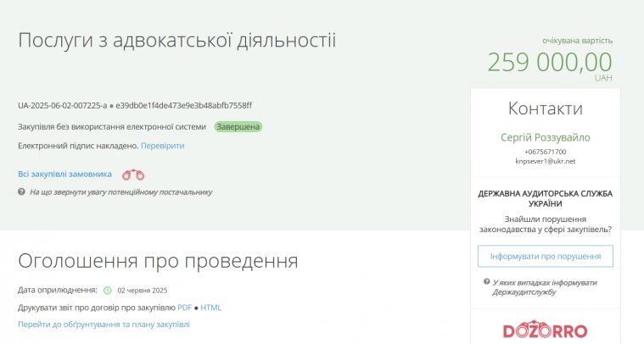Click tender ID UA-2025-06-02-007225-a
The image size is (644, 344).
pos(62,106)
